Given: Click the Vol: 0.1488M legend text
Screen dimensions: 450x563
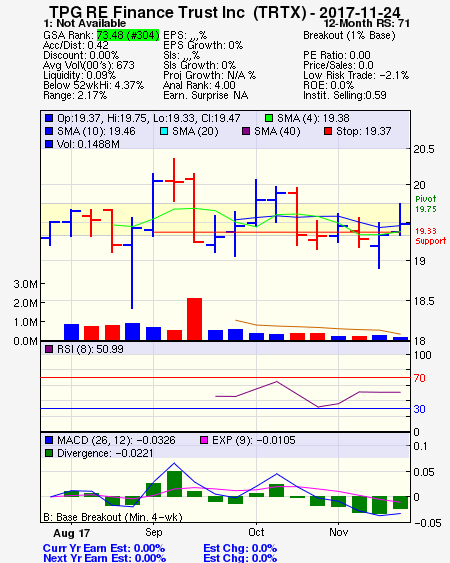Looking at the screenshot, I should pos(88,144).
